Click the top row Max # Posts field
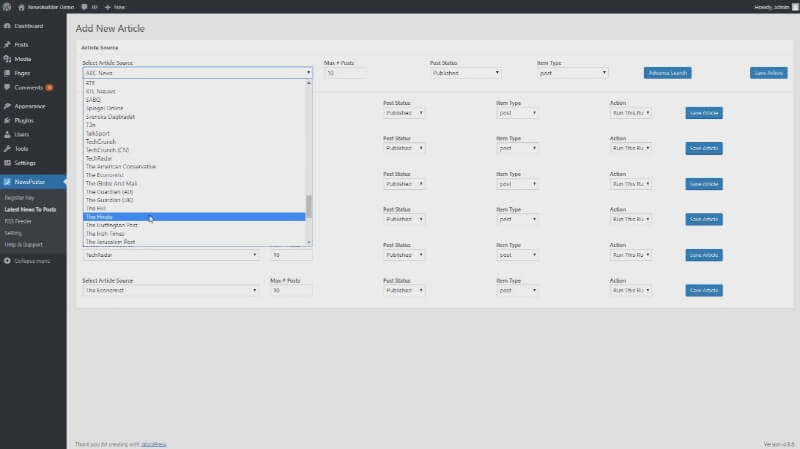This screenshot has height=449, width=800. (x=345, y=73)
